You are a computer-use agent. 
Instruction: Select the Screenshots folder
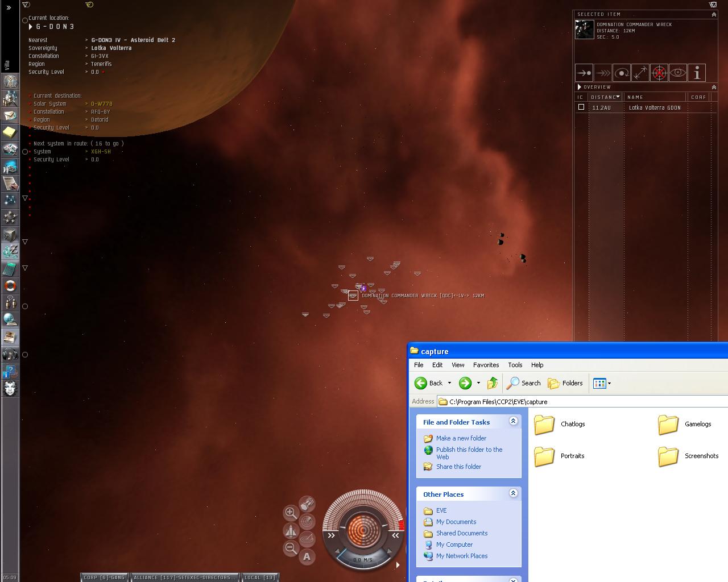click(x=688, y=456)
